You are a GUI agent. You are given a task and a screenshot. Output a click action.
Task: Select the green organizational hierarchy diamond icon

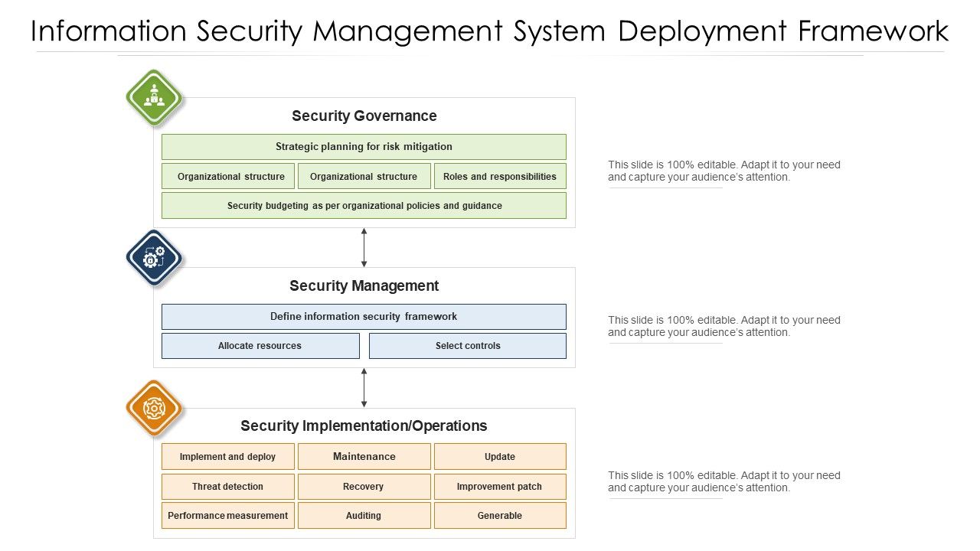(x=154, y=98)
